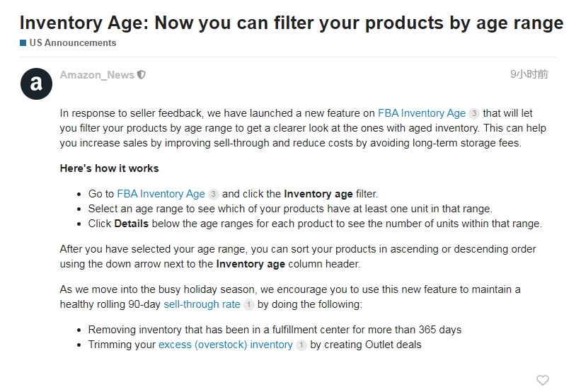Click the Amazon_News profile avatar
Image resolution: width=581 pixels, height=392 pixels.
[36, 85]
